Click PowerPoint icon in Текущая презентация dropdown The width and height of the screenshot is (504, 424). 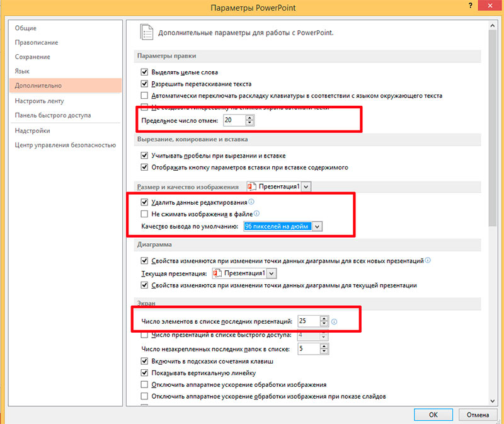(217, 273)
